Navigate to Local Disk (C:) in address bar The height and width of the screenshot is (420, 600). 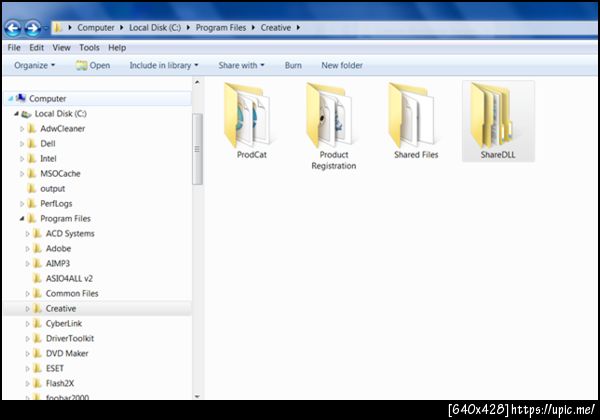point(155,28)
